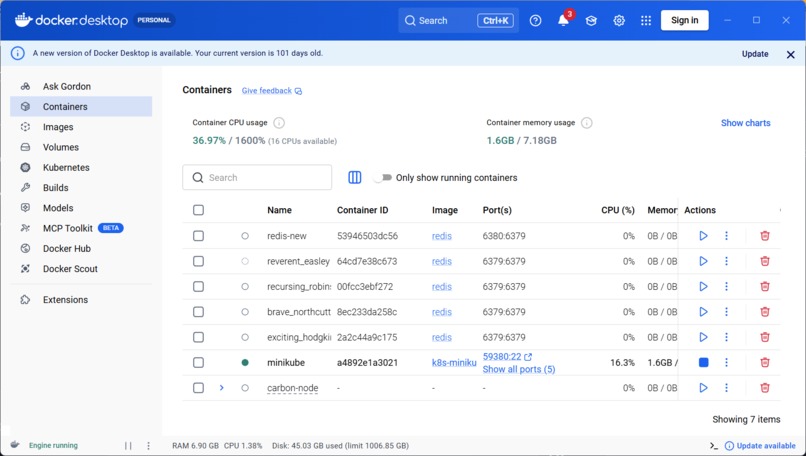Stop the running minikube container
Screen dimensions: 806x456
pos(703,362)
